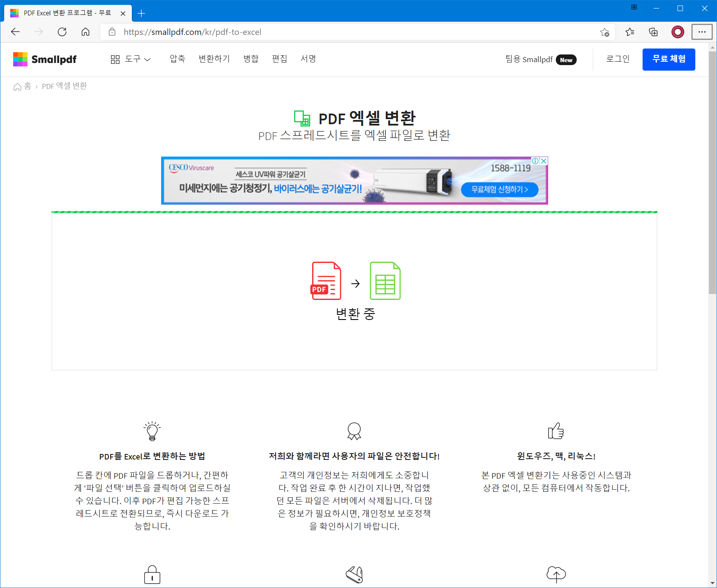This screenshot has width=717, height=588.
Task: Click the vertical page scrollbar thumb
Action: point(712,172)
